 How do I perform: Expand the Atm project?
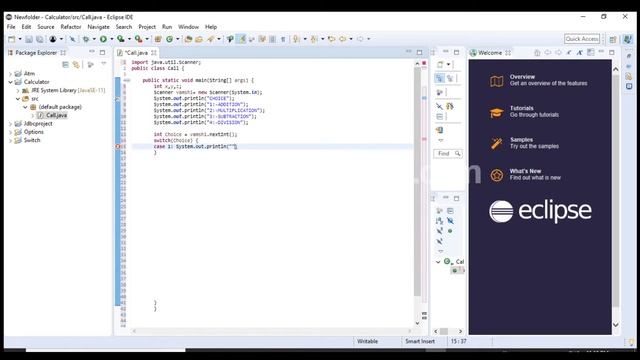click(x=10, y=74)
